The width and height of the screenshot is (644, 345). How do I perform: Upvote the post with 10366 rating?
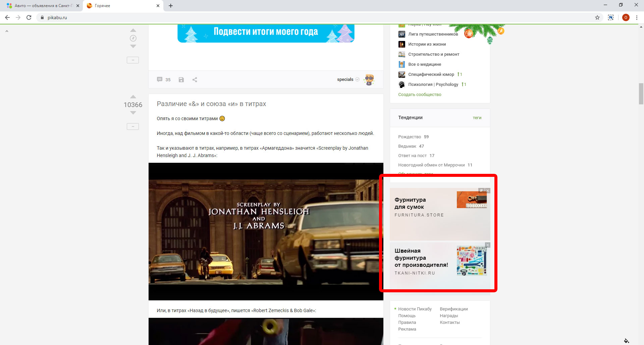tap(133, 97)
